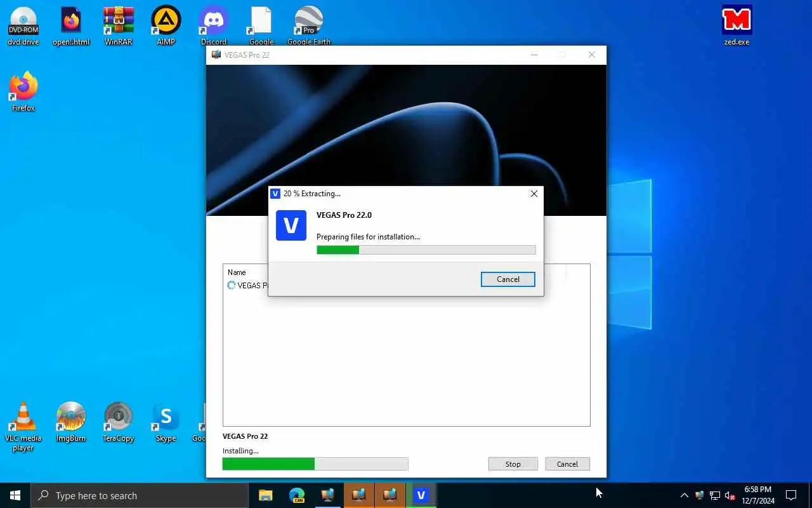The width and height of the screenshot is (812, 508).
Task: Click the Name column header
Action: (x=237, y=272)
